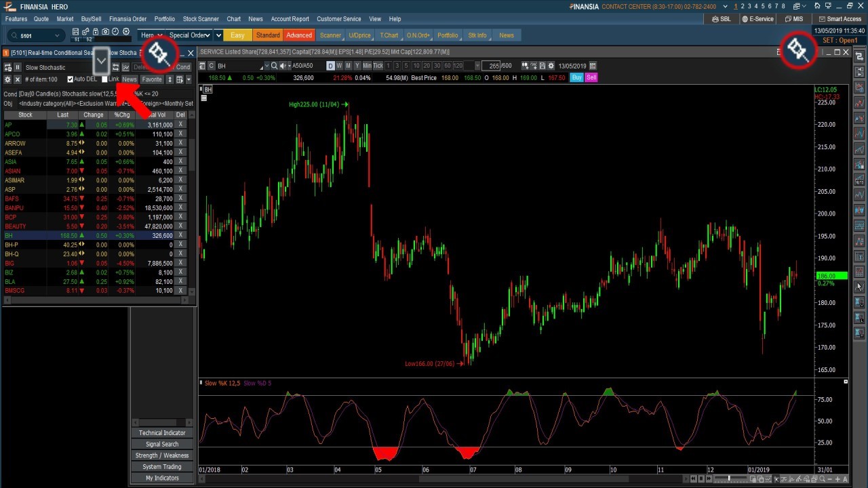Image resolution: width=868 pixels, height=488 pixels.
Task: Expand the BH symbol dropdown arrow
Action: [267, 66]
